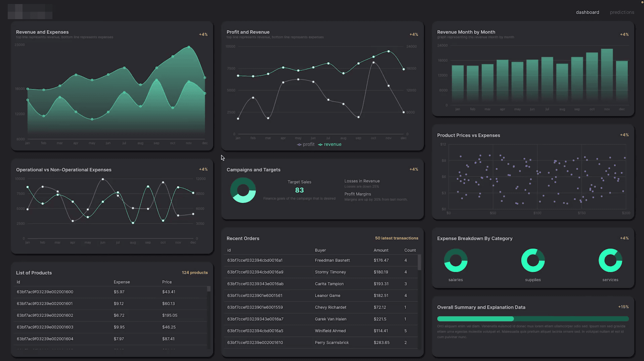Switch to the predictions tab

[x=622, y=12]
